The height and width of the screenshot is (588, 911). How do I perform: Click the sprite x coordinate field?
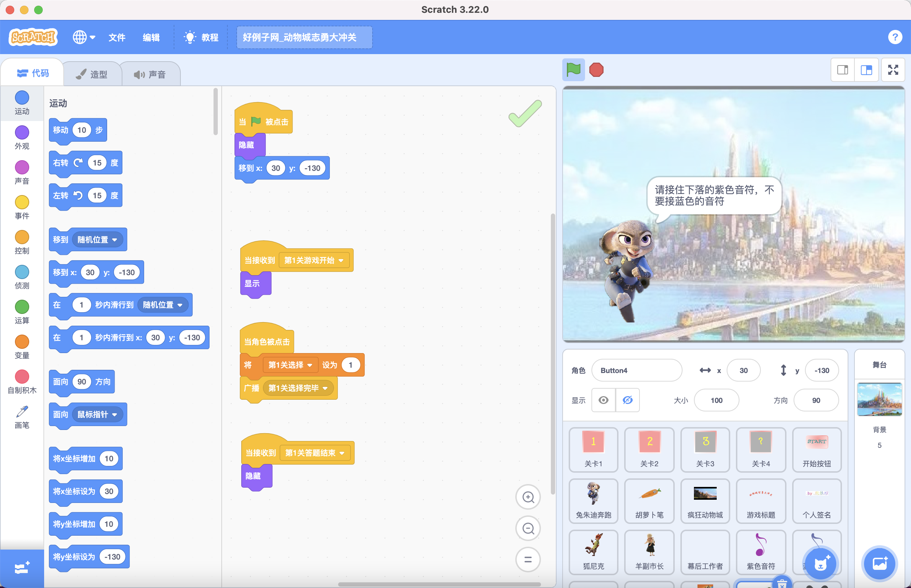click(x=743, y=370)
